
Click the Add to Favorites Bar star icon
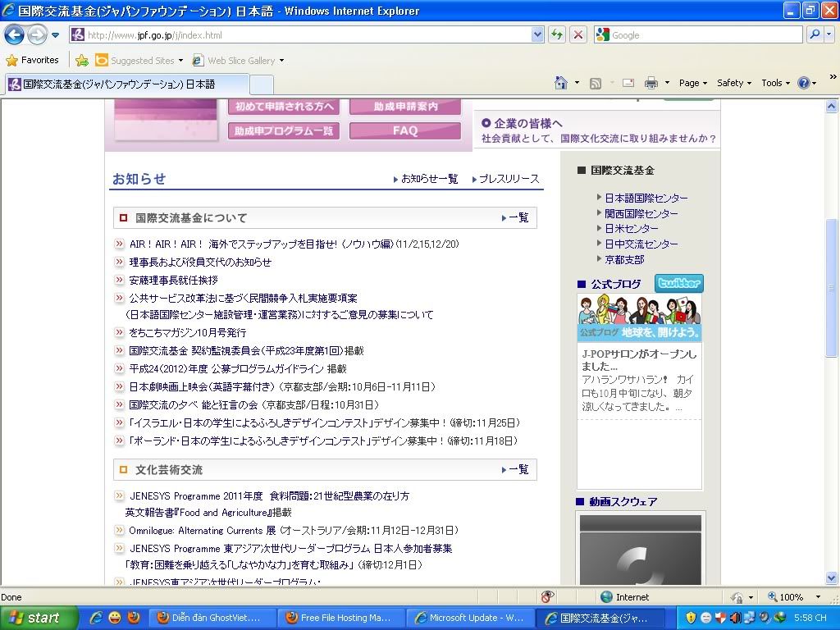(82, 60)
